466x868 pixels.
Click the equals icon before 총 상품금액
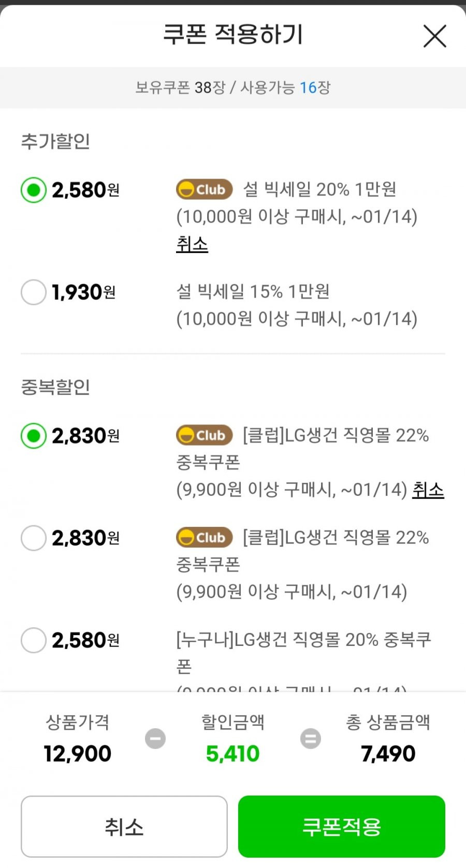point(311,738)
